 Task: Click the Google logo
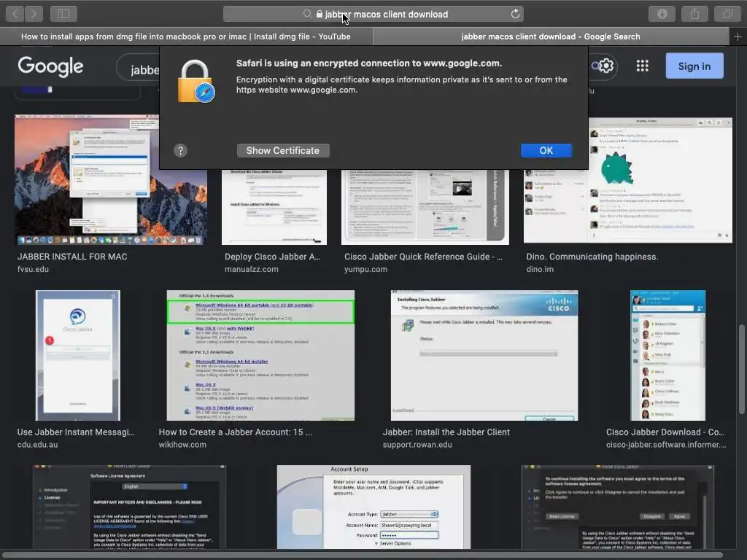pos(50,66)
